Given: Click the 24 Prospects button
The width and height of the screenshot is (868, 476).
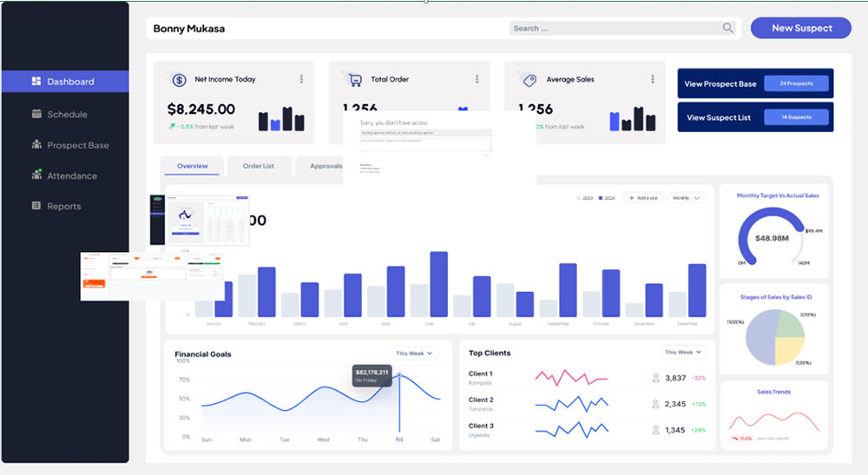Looking at the screenshot, I should click(796, 84).
